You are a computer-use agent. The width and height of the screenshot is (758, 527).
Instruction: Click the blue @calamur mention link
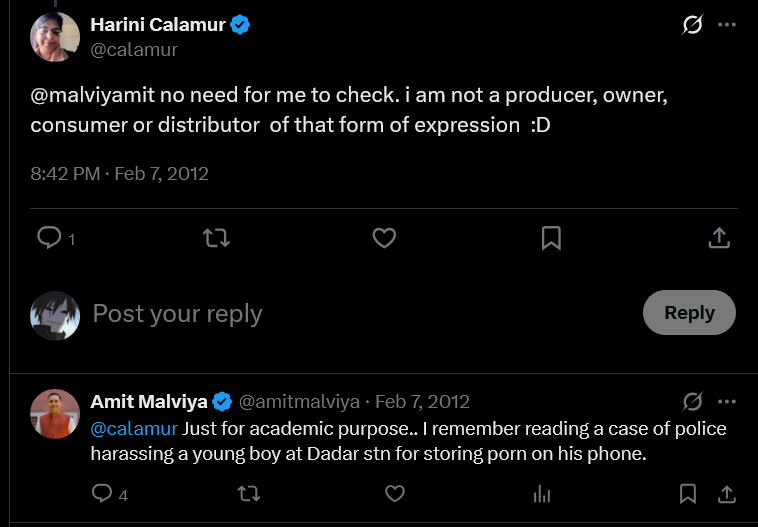point(134,429)
